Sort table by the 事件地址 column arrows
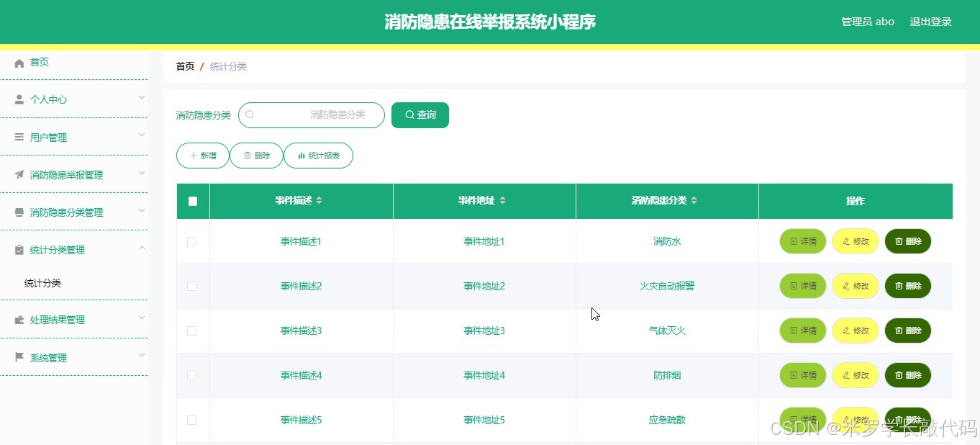 point(505,201)
